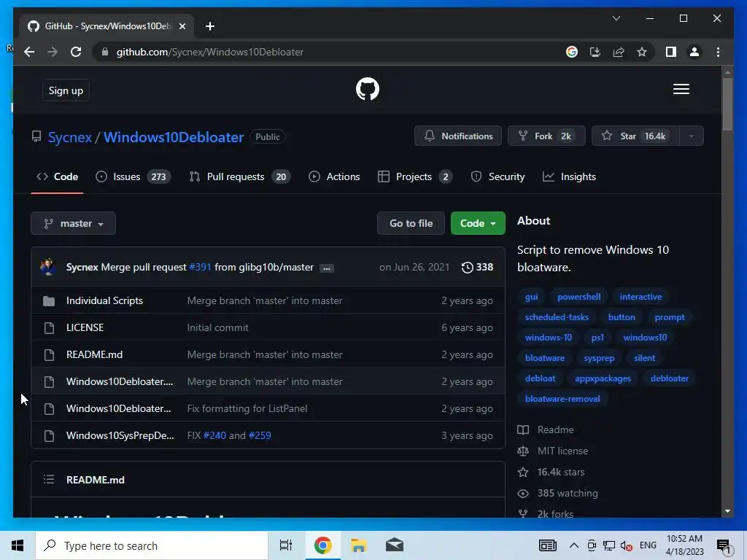Click the Go to file button
The image size is (747, 560).
(x=411, y=223)
